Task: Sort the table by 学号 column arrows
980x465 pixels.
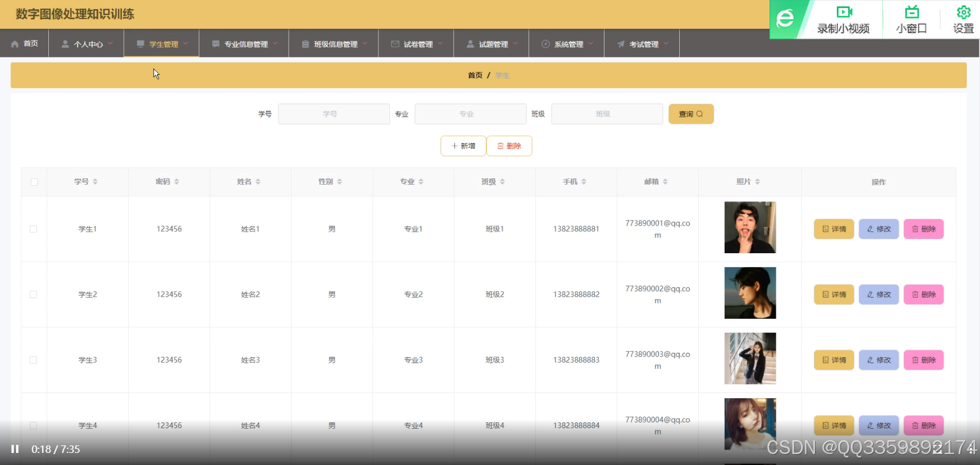Action: click(95, 181)
